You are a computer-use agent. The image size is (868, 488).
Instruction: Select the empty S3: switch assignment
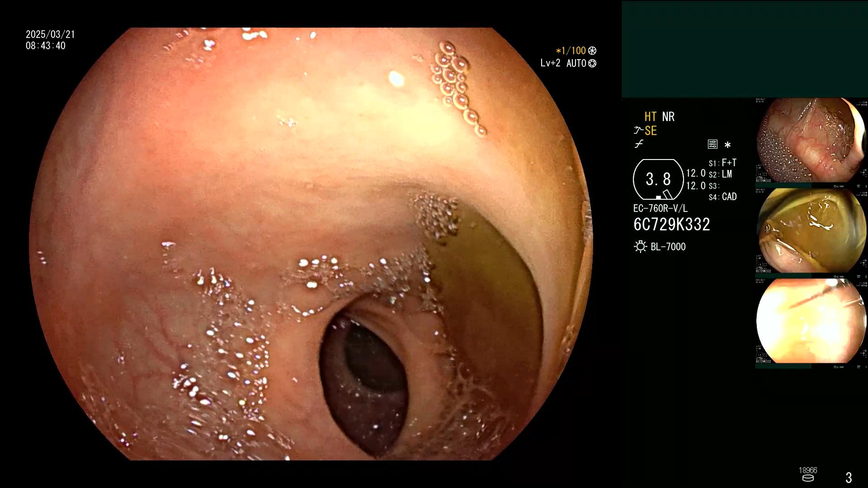click(x=713, y=186)
